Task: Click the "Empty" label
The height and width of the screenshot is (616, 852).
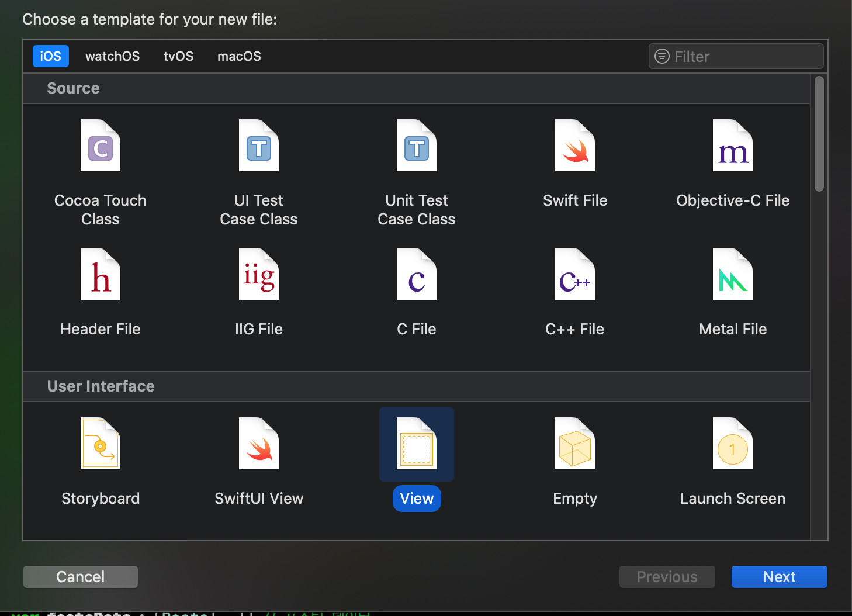Action: (x=575, y=499)
